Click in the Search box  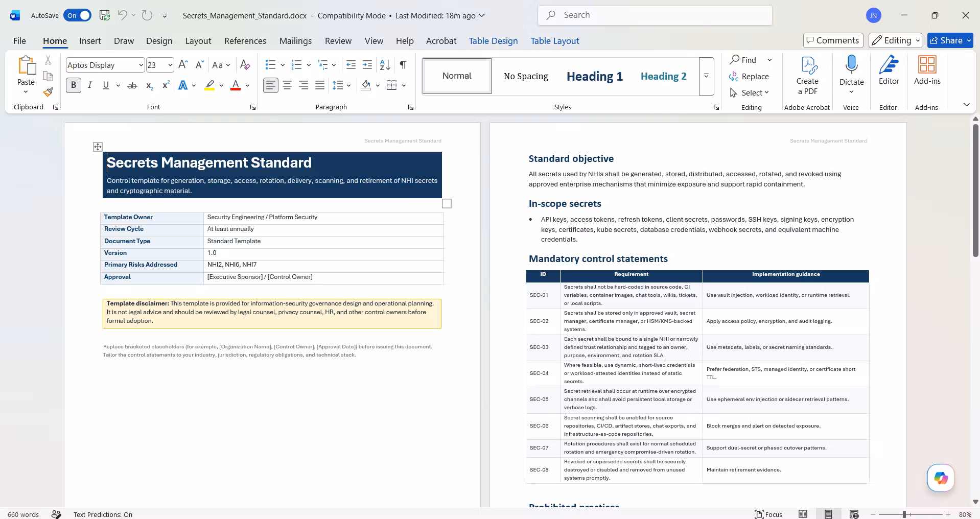[x=655, y=15]
